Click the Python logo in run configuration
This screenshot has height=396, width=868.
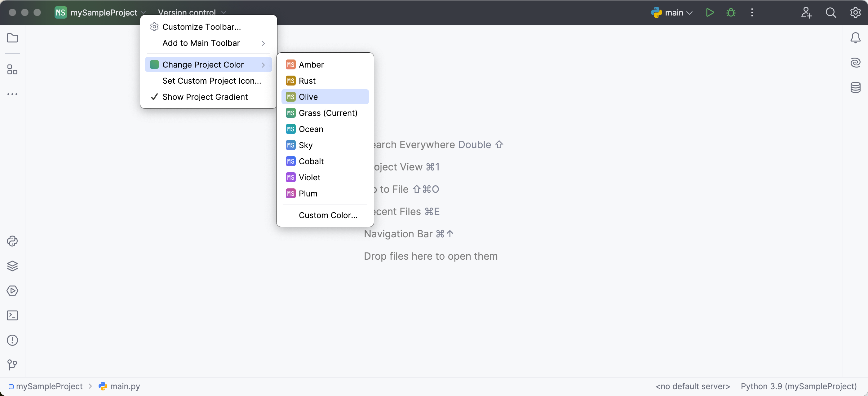[656, 12]
